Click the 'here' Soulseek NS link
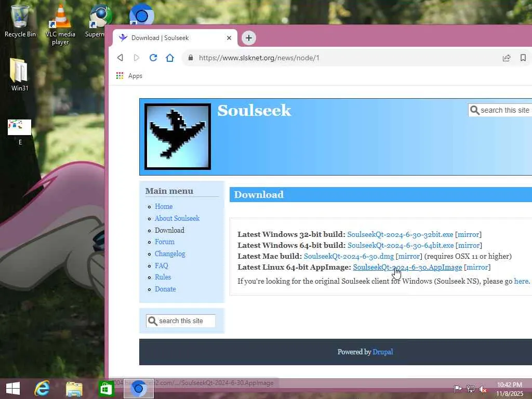Image resolution: width=532 pixels, height=399 pixels. (521, 281)
